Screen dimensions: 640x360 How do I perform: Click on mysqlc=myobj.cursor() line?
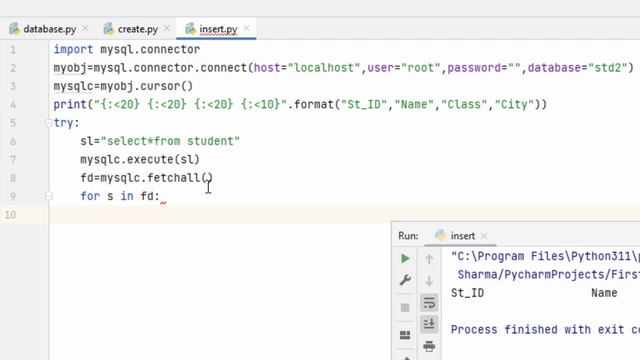[123, 86]
